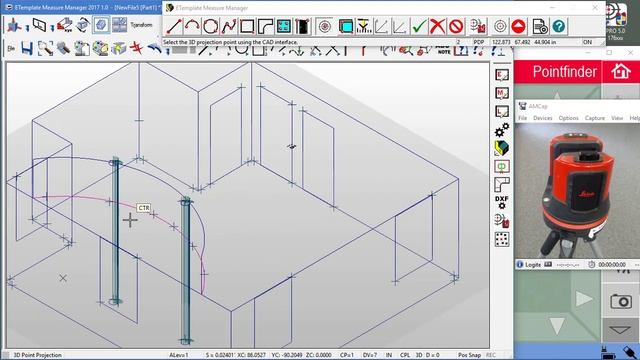Click the laser device icon in side toolbar
Image resolution: width=640 pixels, height=360 pixels.
pyautogui.click(x=502, y=221)
